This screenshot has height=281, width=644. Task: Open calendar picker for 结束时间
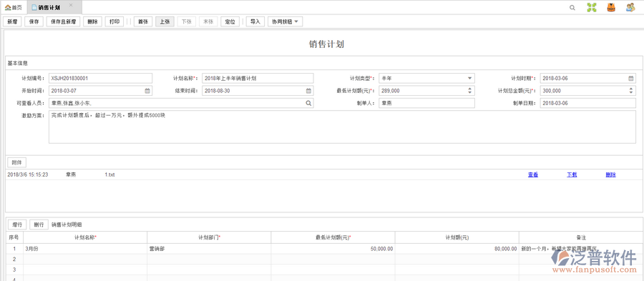[x=308, y=91]
